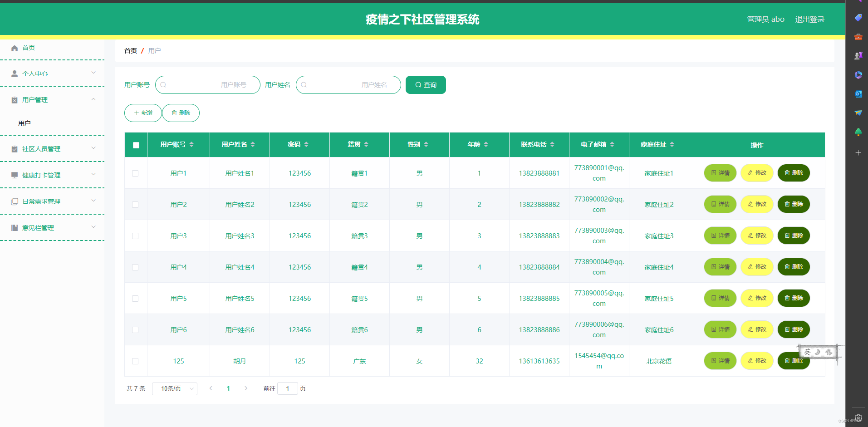868x427 pixels.
Task: Sort by 密码 column arrows
Action: pyautogui.click(x=306, y=144)
